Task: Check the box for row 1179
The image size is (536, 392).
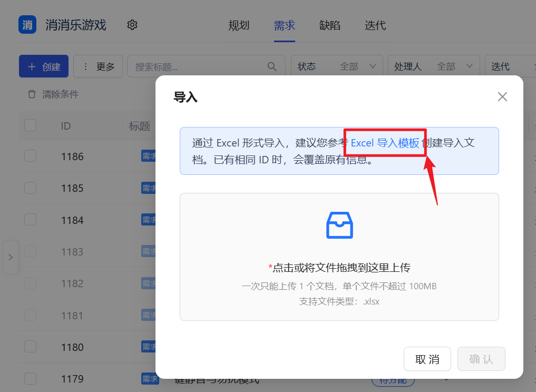Action: 31,378
